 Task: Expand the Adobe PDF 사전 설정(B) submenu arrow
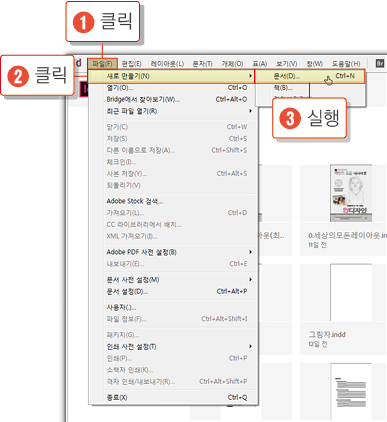point(250,252)
